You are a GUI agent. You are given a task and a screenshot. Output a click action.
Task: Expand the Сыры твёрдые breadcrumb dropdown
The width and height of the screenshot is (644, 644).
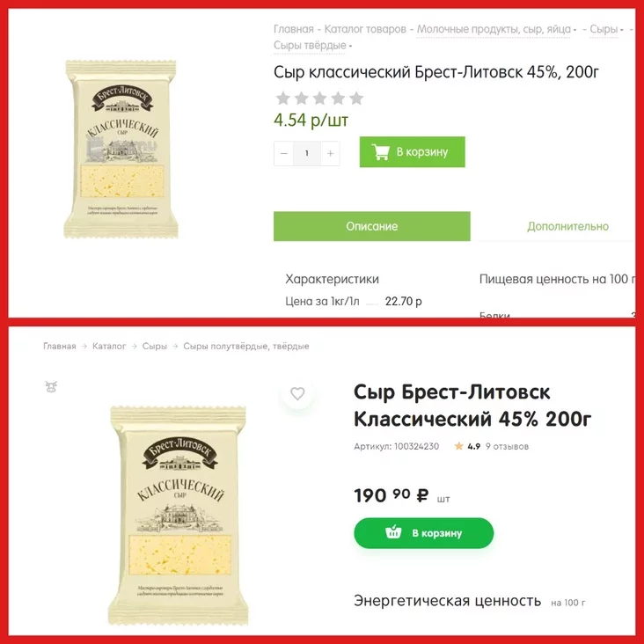tap(312, 45)
